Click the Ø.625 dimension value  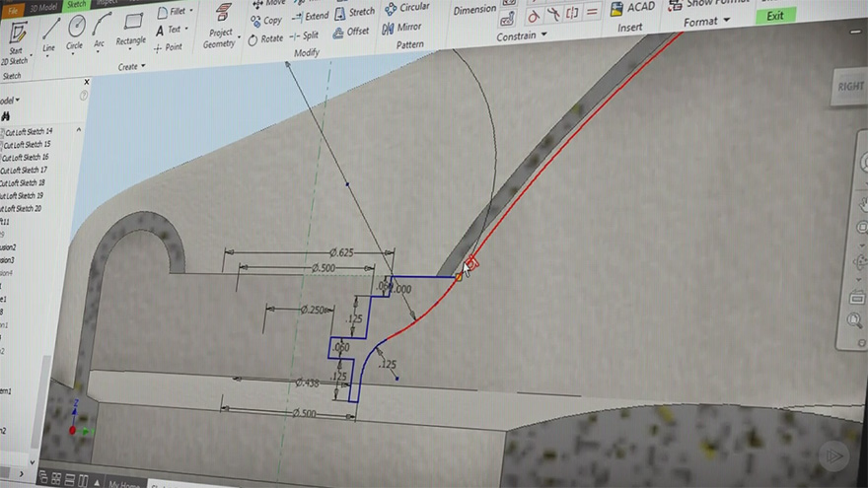click(341, 252)
